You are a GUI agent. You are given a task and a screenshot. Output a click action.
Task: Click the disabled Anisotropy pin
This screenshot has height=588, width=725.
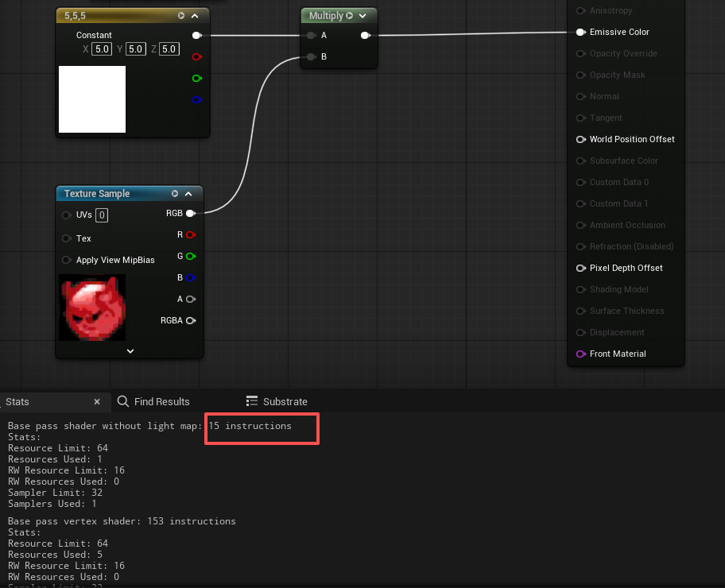click(x=581, y=10)
